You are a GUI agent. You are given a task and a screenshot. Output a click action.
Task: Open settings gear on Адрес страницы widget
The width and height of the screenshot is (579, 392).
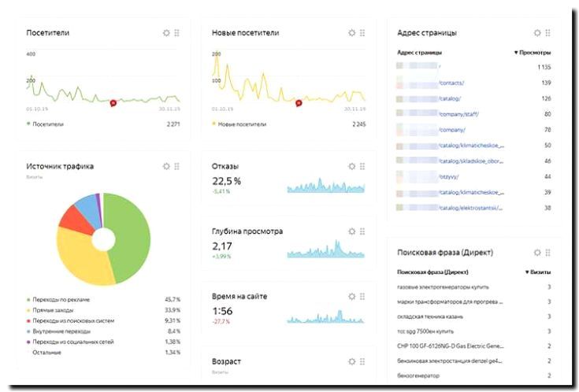click(537, 33)
